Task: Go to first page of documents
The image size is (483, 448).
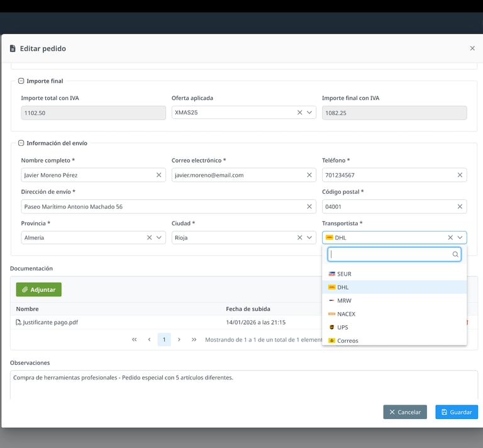Action: tap(135, 340)
